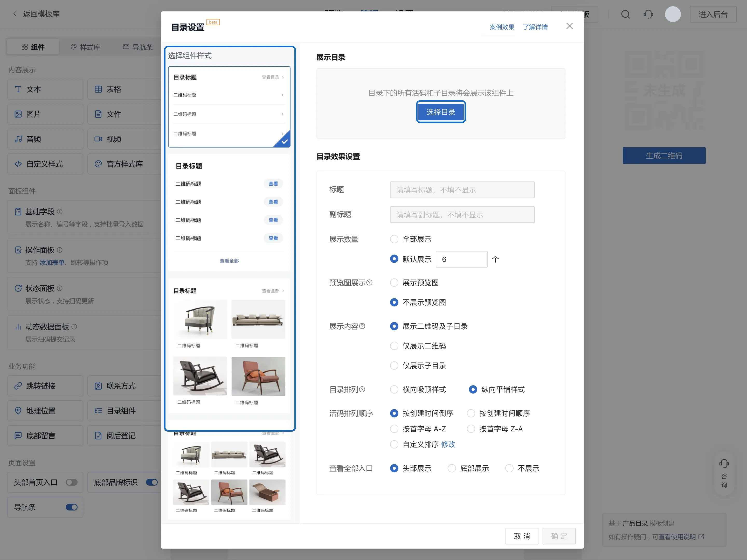This screenshot has height=560, width=747.
Task: Click the 选择目录 button
Action: click(x=441, y=112)
